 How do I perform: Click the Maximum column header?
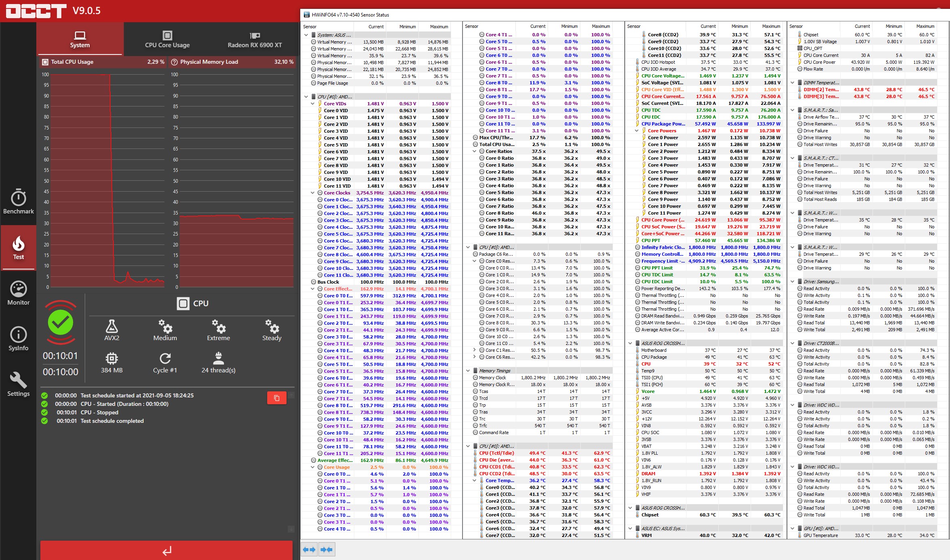[x=439, y=27]
